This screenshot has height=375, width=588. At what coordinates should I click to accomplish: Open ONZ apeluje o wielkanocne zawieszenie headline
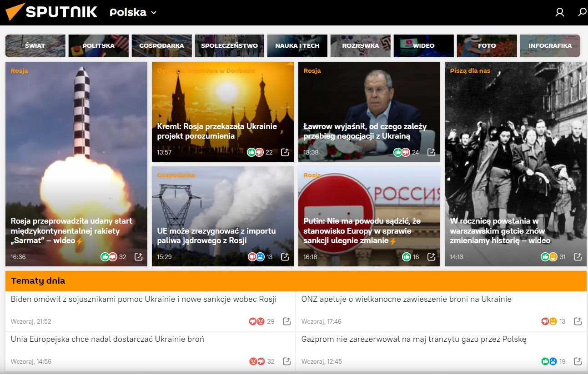(407, 299)
